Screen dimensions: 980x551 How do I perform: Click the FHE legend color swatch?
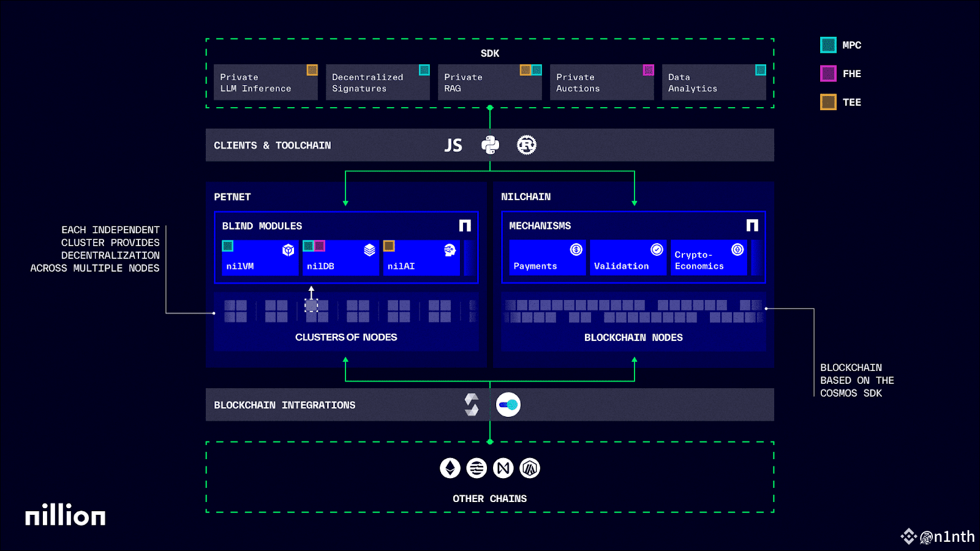pos(828,73)
